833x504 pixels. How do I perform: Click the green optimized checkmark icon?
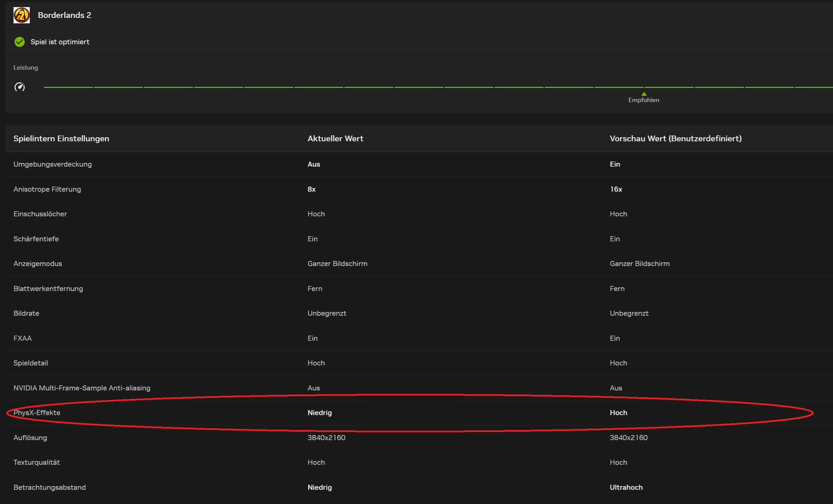20,42
